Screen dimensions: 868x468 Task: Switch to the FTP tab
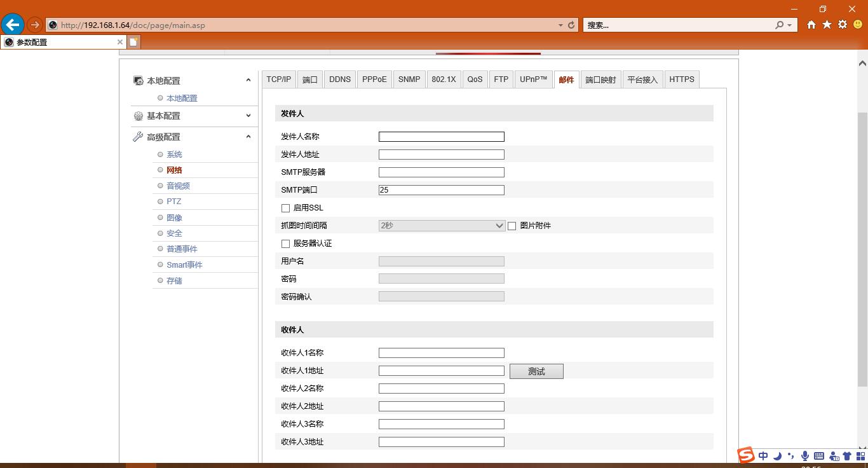click(501, 79)
